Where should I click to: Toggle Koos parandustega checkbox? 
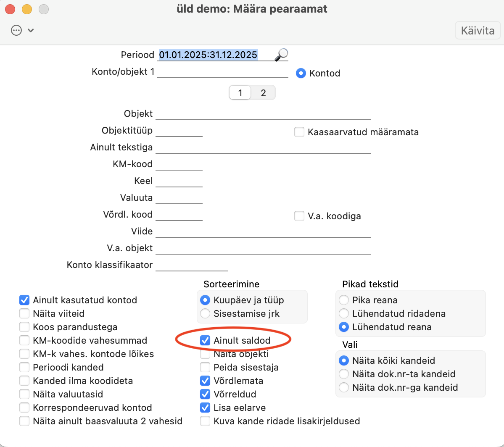click(x=24, y=327)
